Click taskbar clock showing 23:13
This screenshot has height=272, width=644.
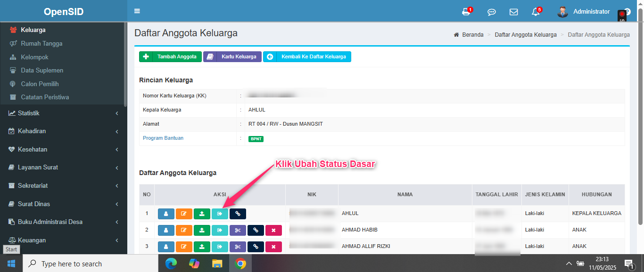click(602, 264)
